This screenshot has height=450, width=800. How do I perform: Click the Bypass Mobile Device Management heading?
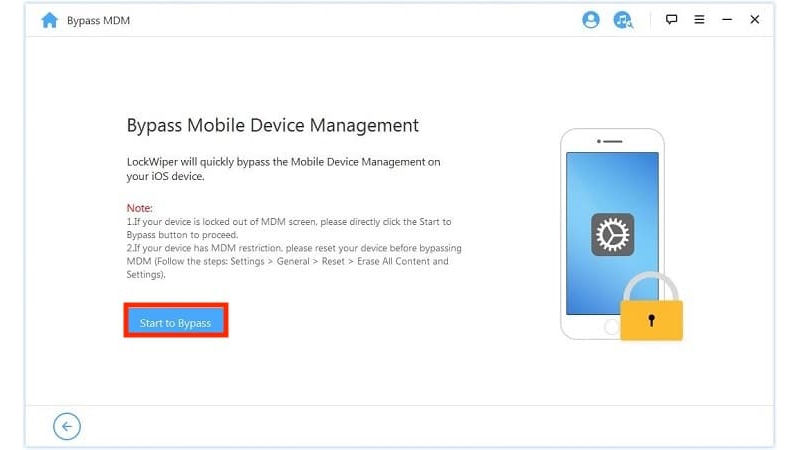click(x=272, y=126)
